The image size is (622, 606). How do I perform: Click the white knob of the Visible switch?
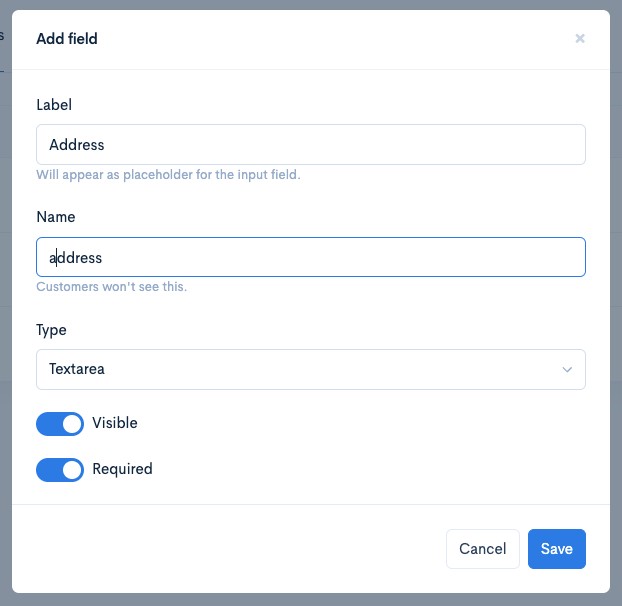coord(72,424)
